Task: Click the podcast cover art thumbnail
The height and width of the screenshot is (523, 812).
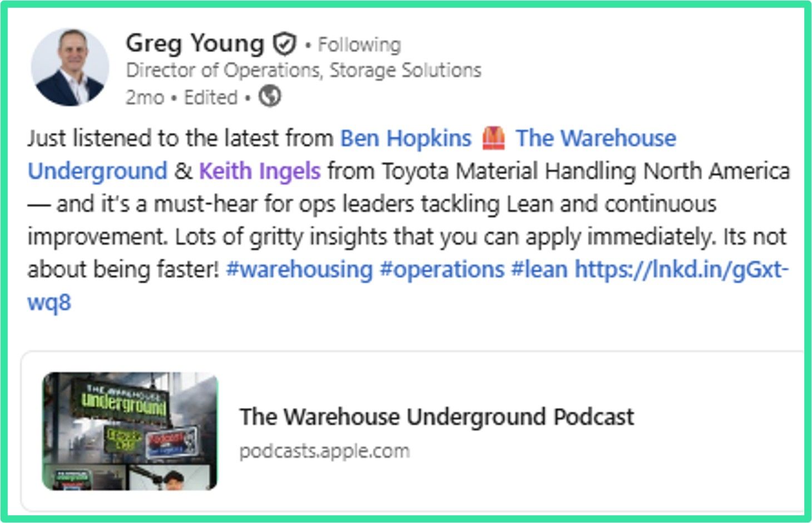Action: pyautogui.click(x=130, y=431)
